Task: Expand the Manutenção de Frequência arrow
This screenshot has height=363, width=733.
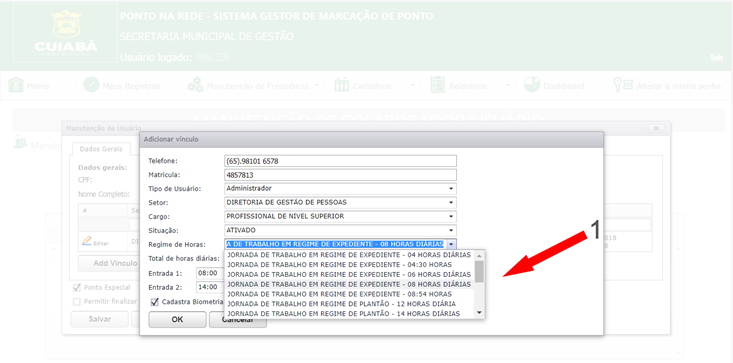Action: (x=317, y=85)
